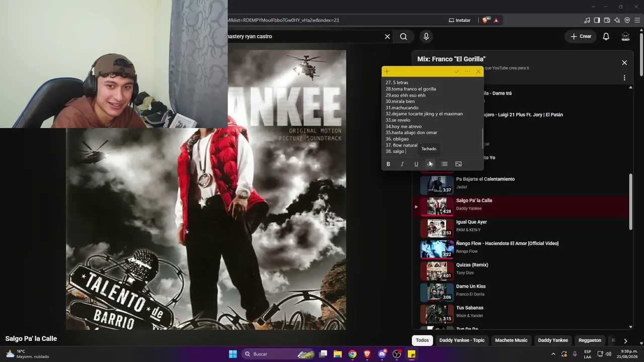The image size is (644, 362).
Task: Show hidden system tray icons
Action: point(554,354)
